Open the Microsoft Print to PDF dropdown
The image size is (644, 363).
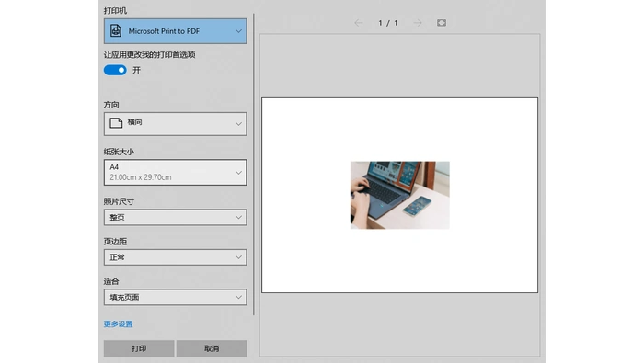pyautogui.click(x=176, y=31)
